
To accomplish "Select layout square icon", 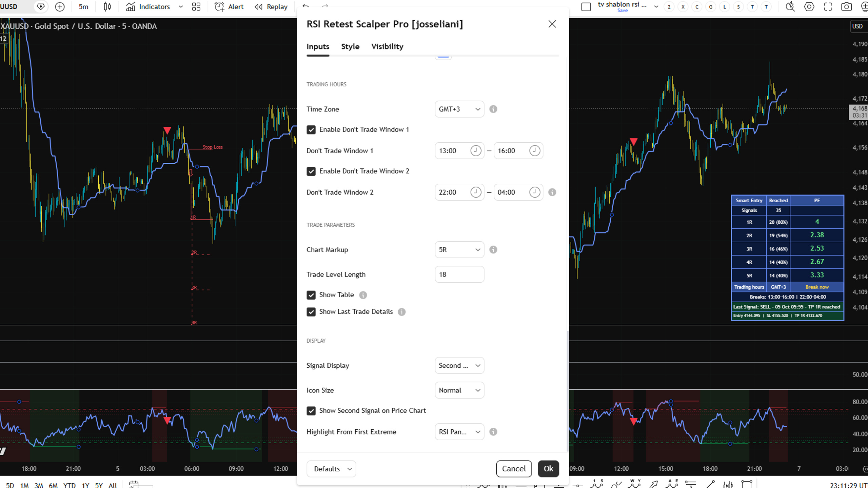I will (x=586, y=7).
